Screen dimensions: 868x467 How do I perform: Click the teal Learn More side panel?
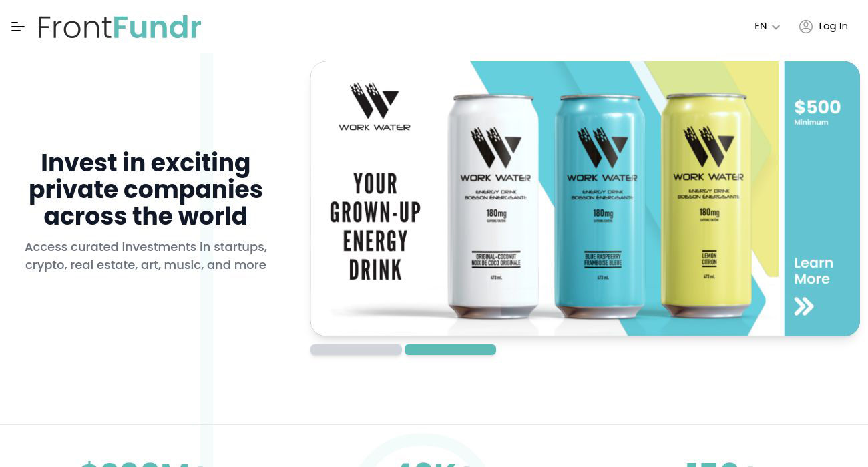click(822, 199)
